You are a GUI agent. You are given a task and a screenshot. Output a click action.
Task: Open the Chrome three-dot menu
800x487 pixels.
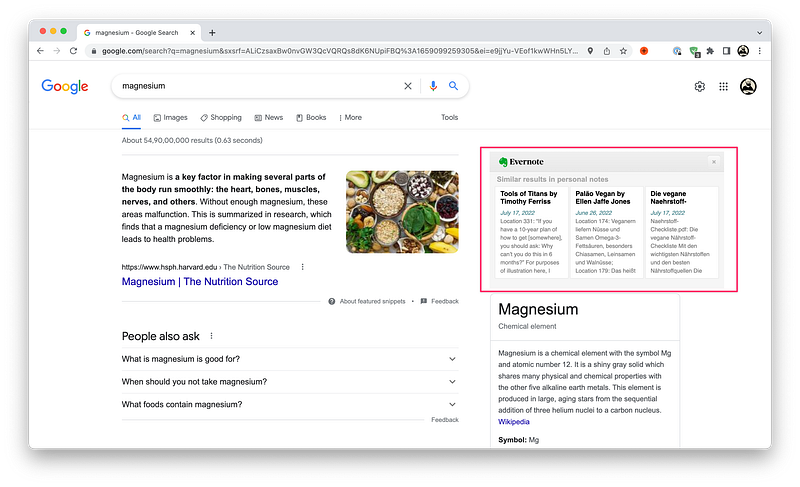(x=760, y=51)
